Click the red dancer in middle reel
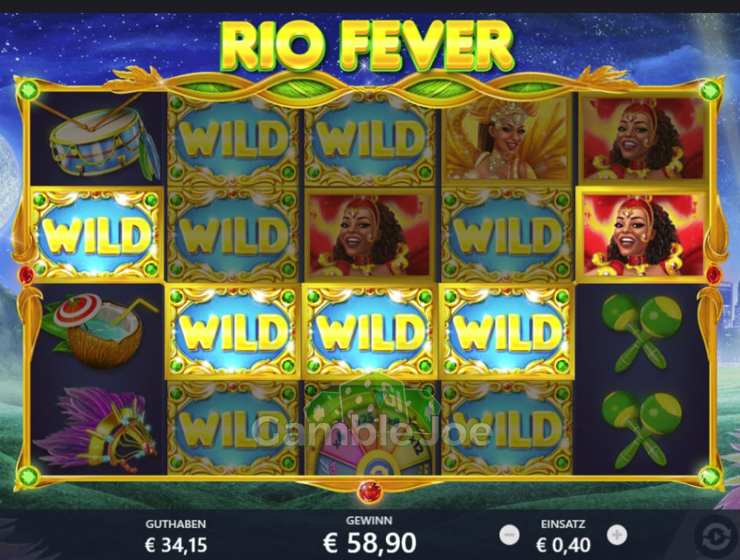This screenshot has height=560, width=740. (x=369, y=234)
